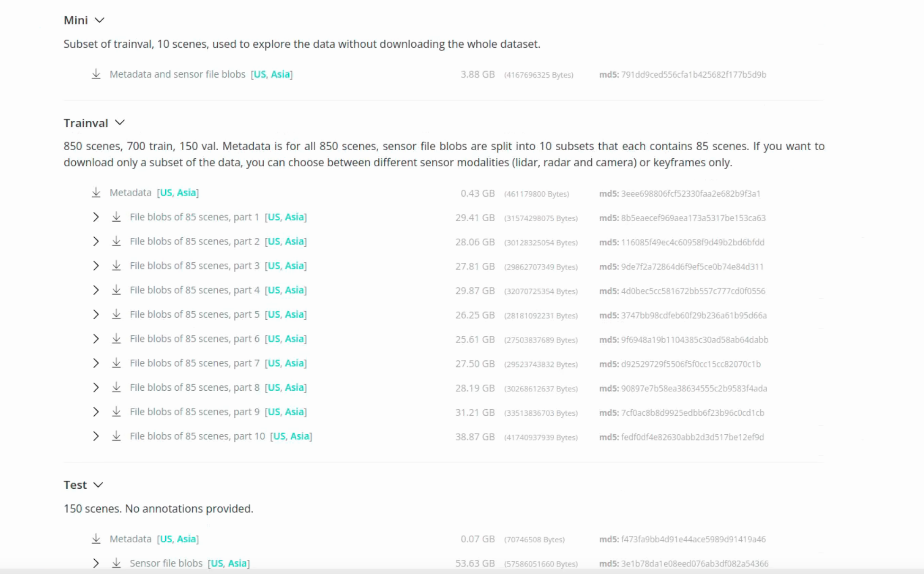Click the Trainval section heading
The height and width of the screenshot is (574, 924).
pos(86,123)
